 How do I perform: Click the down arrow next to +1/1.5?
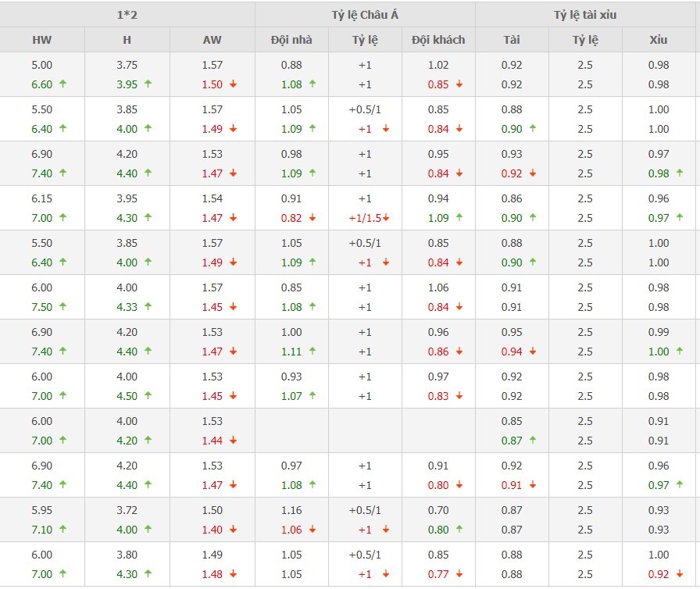coord(387,218)
